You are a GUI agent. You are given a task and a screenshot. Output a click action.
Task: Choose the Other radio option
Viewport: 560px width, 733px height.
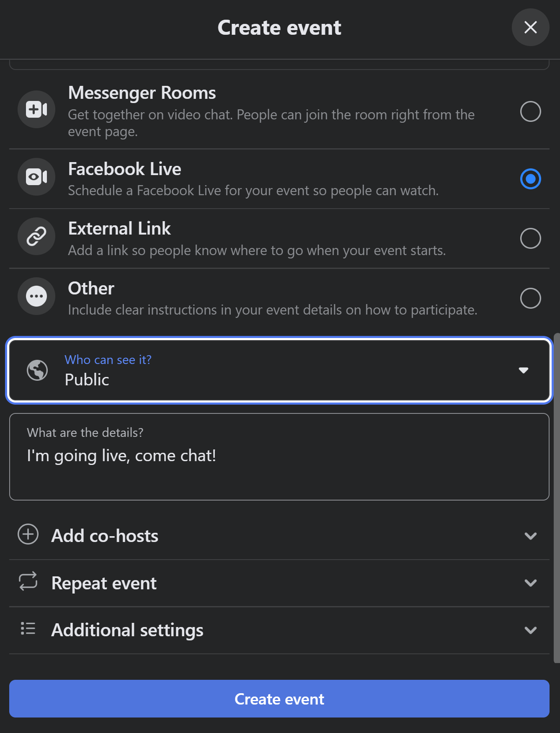click(530, 298)
